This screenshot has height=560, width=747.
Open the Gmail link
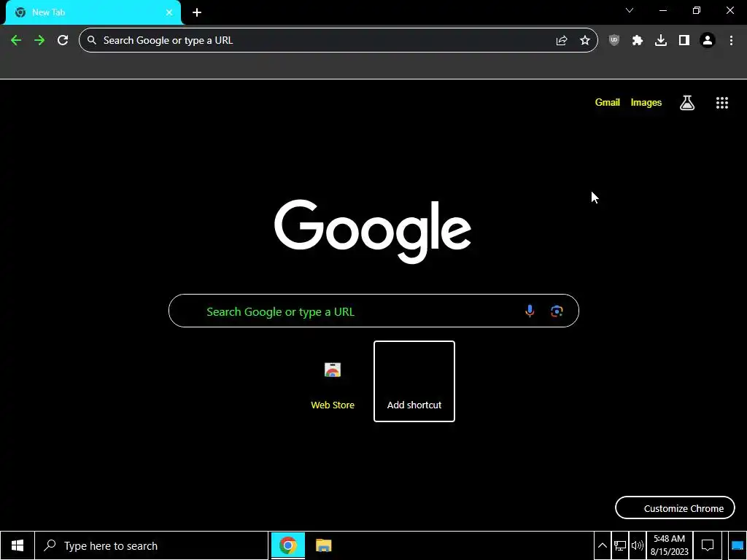click(x=608, y=102)
